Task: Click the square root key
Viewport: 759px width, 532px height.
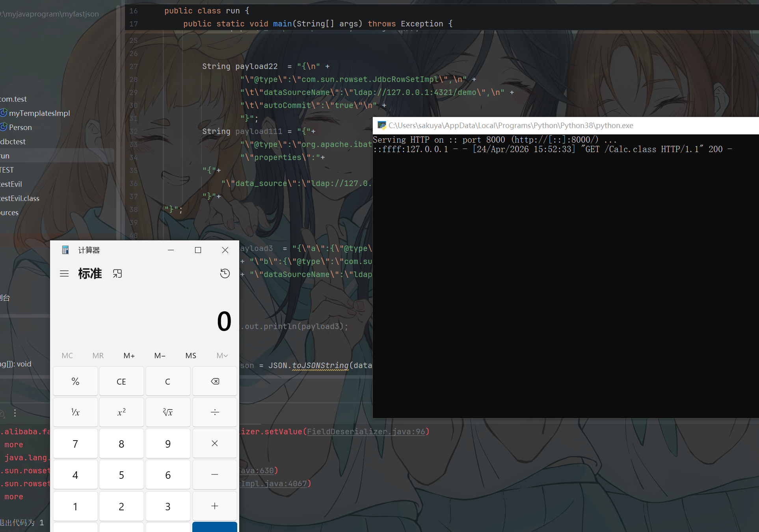Action: point(168,412)
